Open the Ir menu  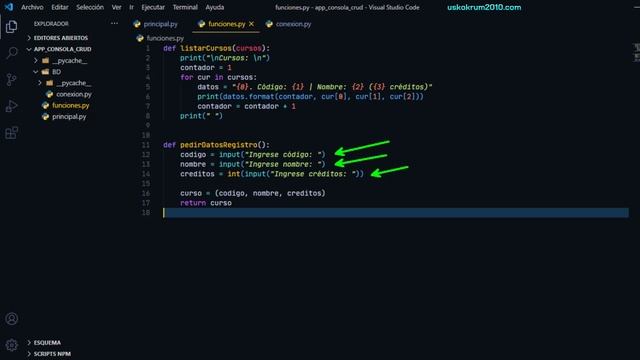point(131,7)
